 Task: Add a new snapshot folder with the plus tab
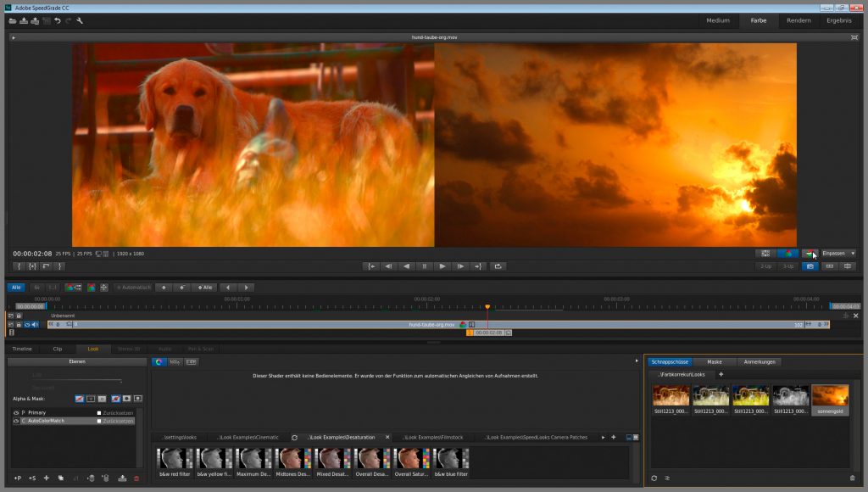(x=721, y=374)
